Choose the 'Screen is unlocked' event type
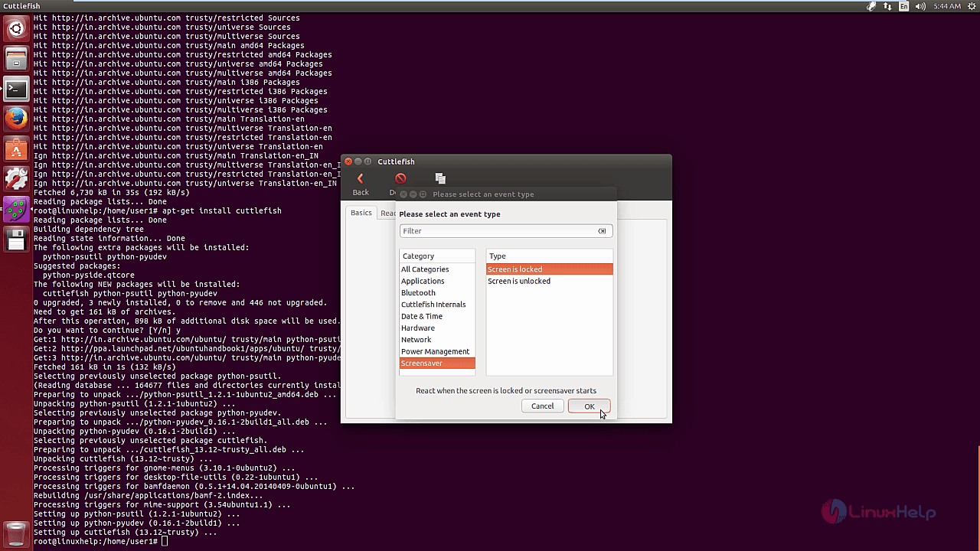 (x=550, y=281)
